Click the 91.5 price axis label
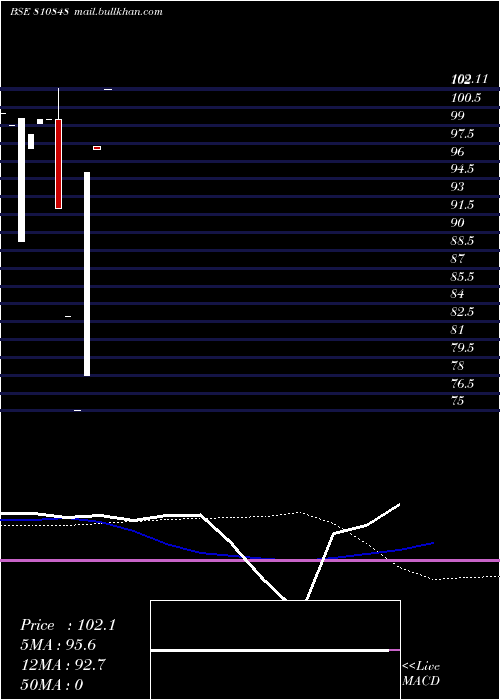The image size is (500, 700). point(462,205)
